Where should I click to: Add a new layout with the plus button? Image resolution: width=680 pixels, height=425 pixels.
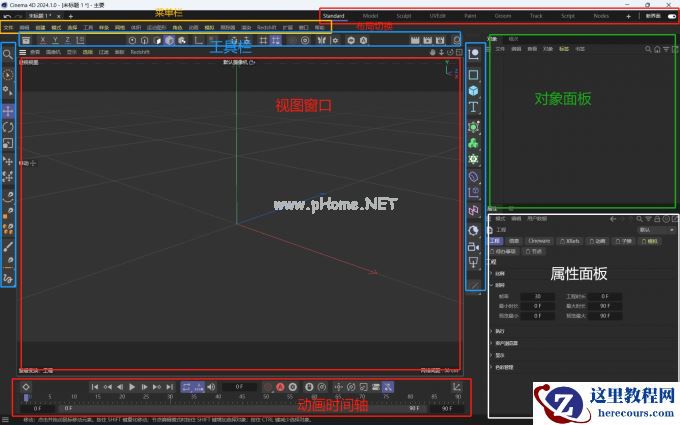(628, 16)
